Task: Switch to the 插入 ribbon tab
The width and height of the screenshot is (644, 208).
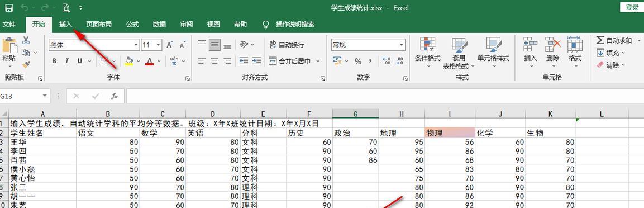Action: point(66,24)
